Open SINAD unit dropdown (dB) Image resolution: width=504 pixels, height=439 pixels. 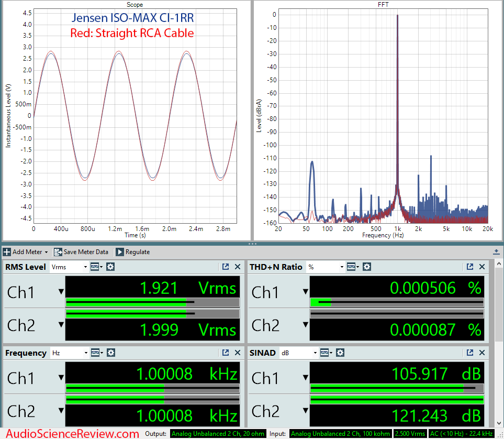[299, 353]
